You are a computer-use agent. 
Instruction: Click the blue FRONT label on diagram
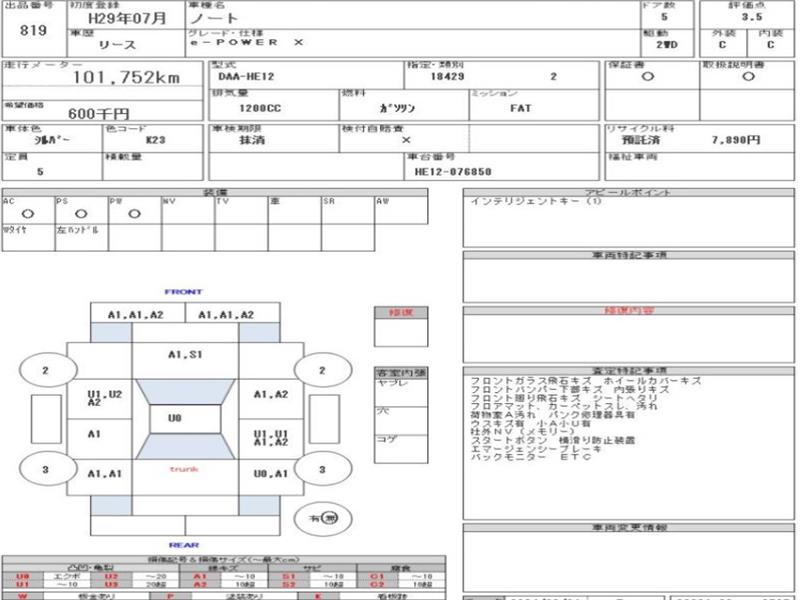tap(184, 292)
